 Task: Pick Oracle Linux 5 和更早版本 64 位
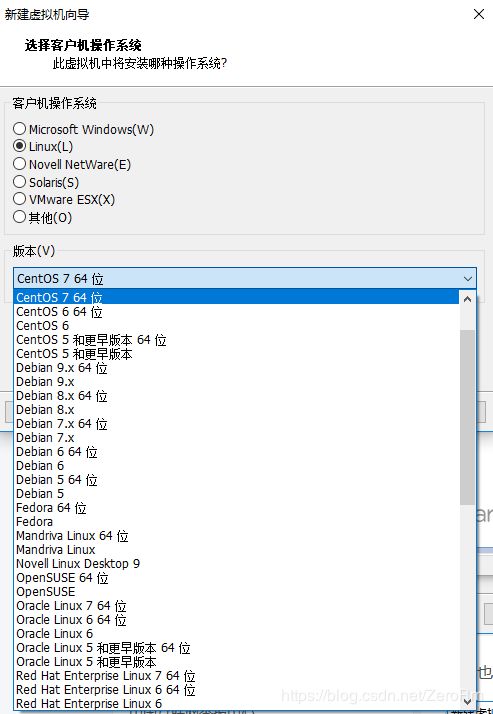coord(236,648)
